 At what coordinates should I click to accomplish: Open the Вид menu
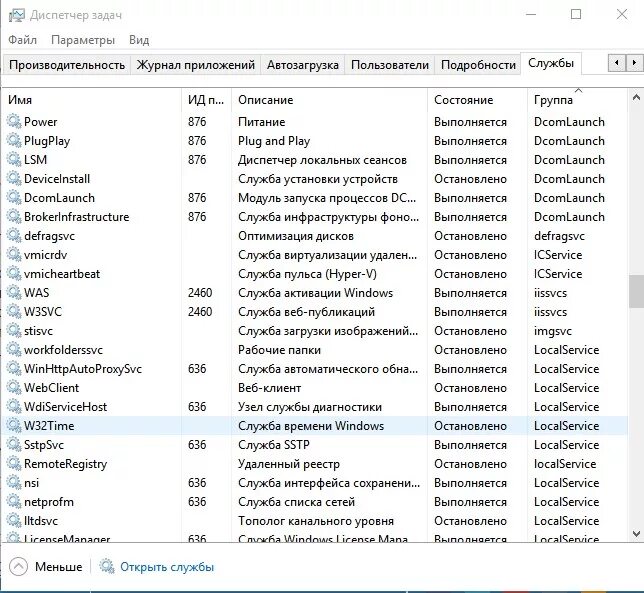click(139, 40)
